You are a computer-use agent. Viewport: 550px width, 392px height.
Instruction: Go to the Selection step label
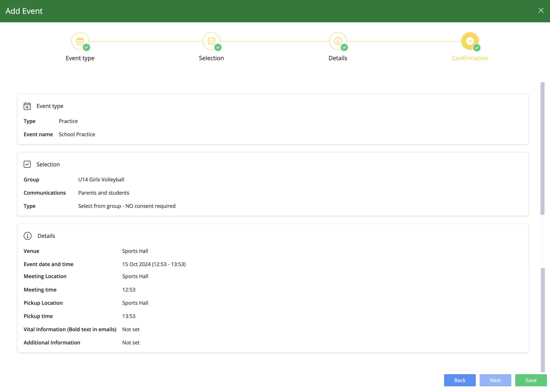click(211, 58)
